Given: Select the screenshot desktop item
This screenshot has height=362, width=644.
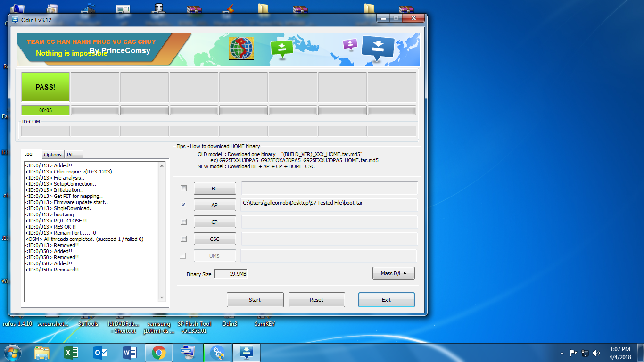Looking at the screenshot, I should (53, 324).
